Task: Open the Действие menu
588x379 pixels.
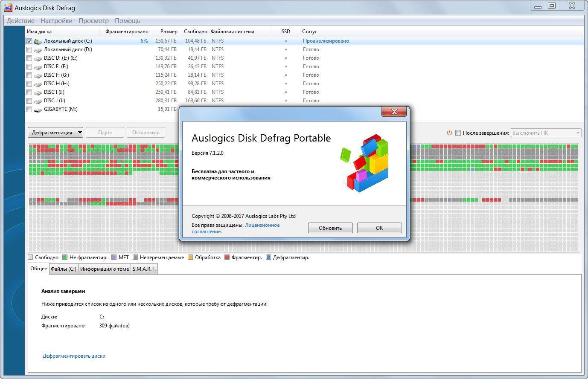Action: point(20,21)
